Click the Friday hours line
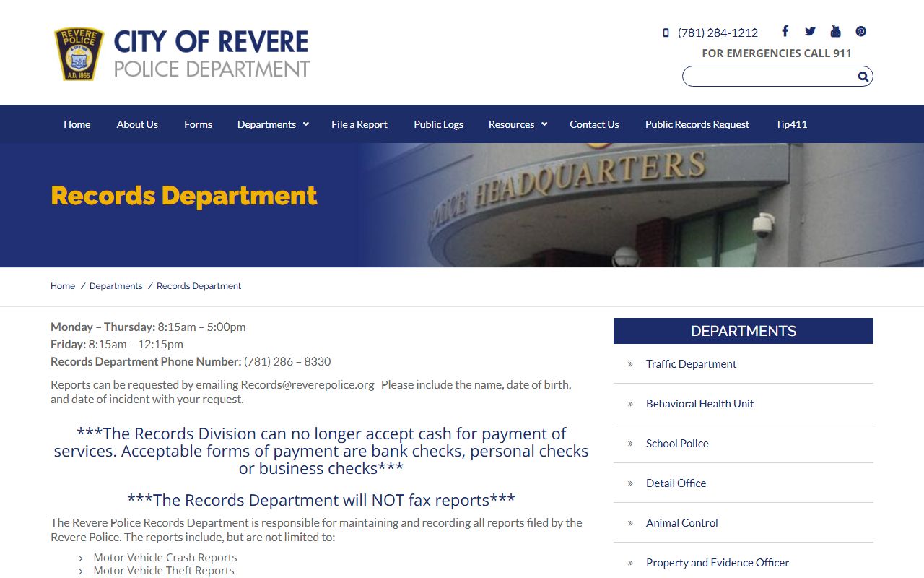The width and height of the screenshot is (924, 578). (x=117, y=344)
